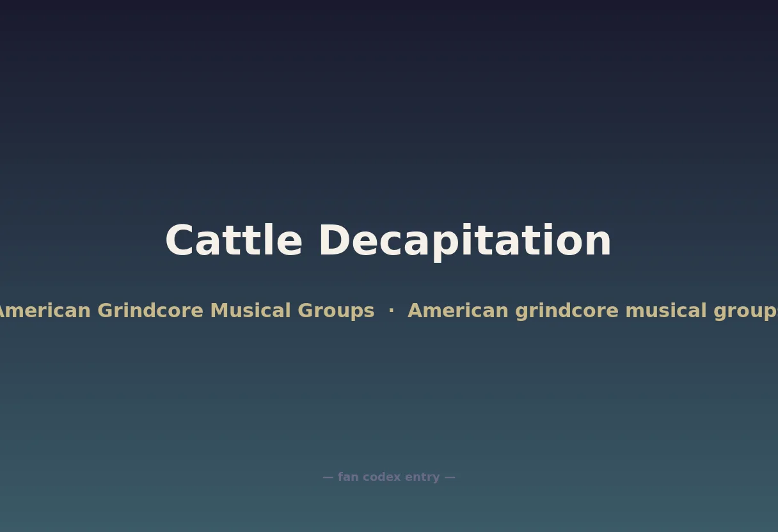This screenshot has width=778, height=532.
Task: Select the lowercase 'American grindcore musical groups' category text
Action: tap(592, 311)
